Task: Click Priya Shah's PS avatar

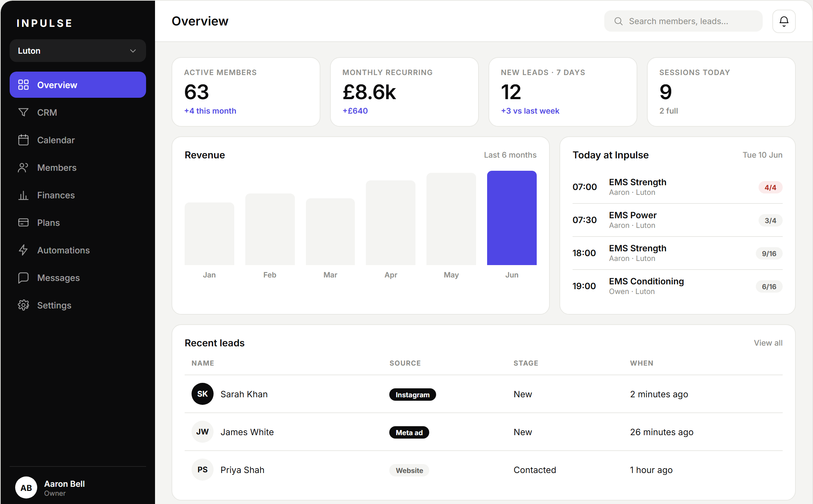Action: (x=203, y=470)
